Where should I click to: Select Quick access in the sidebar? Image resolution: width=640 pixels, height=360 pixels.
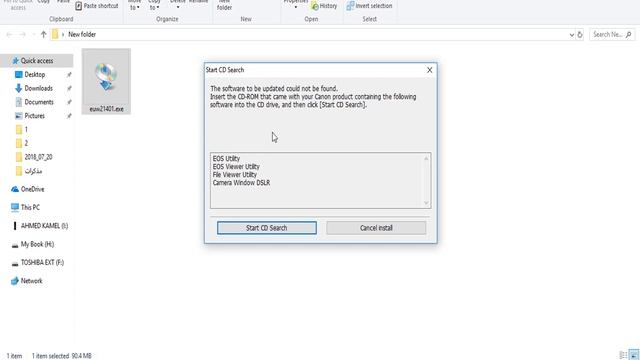[x=37, y=61]
